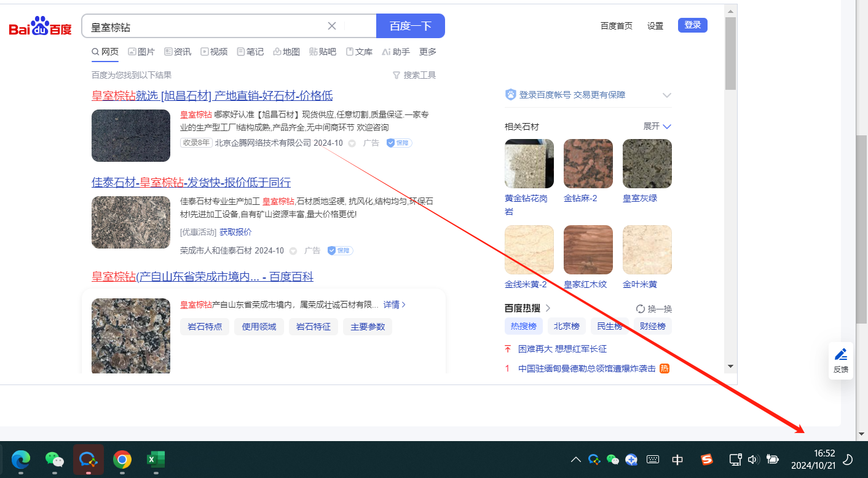Open the 金钻麻-2 stone thumbnail
The width and height of the screenshot is (868, 478).
pyautogui.click(x=588, y=164)
